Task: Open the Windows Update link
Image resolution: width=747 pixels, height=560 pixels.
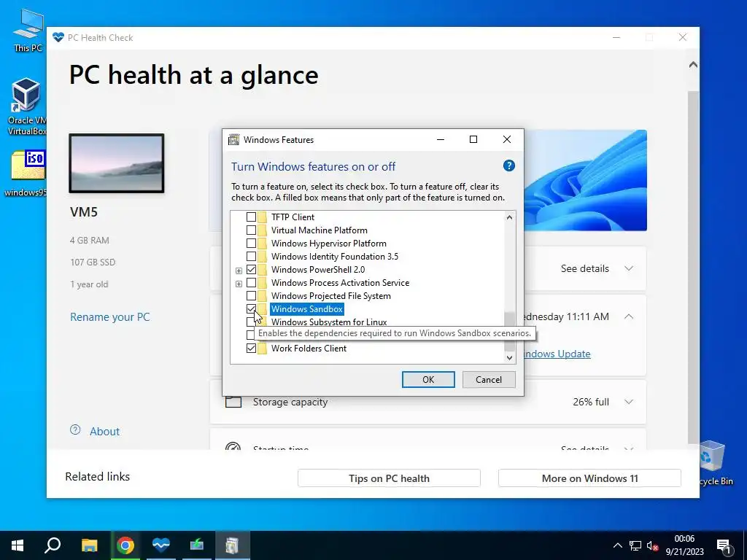Action: click(x=557, y=354)
